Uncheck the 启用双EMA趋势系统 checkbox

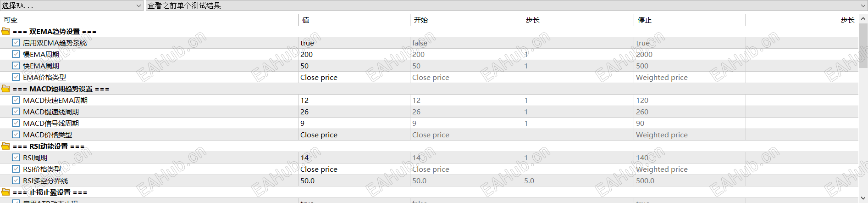pos(16,43)
